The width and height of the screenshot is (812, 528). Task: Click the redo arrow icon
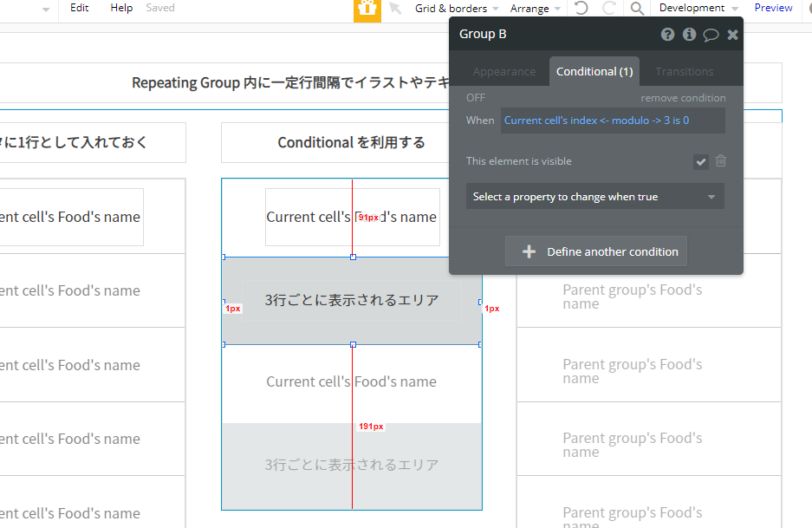click(609, 8)
